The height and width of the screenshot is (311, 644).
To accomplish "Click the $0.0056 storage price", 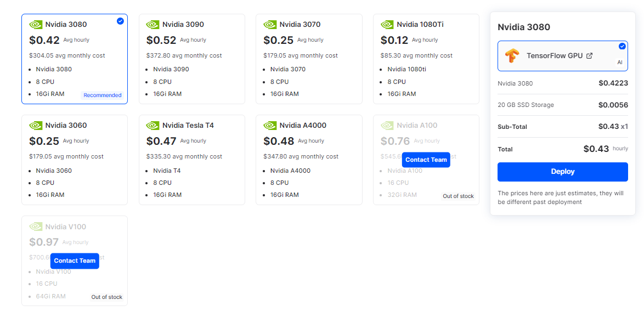I will [x=613, y=105].
